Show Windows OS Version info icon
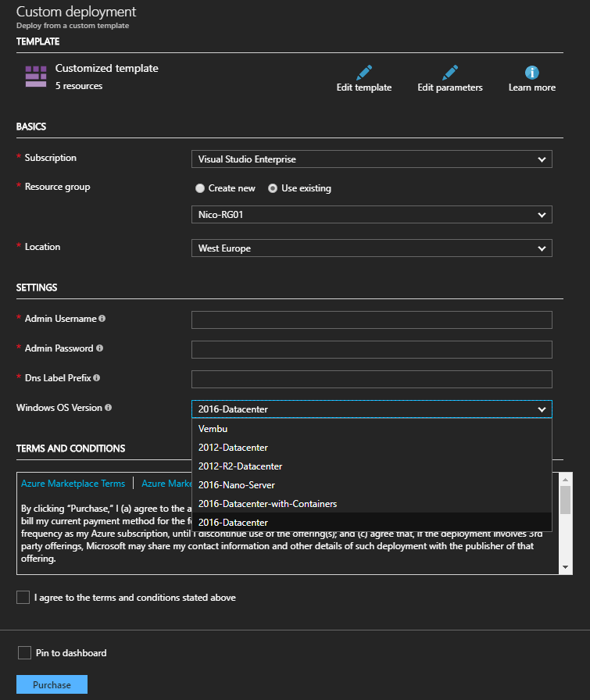 pyautogui.click(x=108, y=408)
